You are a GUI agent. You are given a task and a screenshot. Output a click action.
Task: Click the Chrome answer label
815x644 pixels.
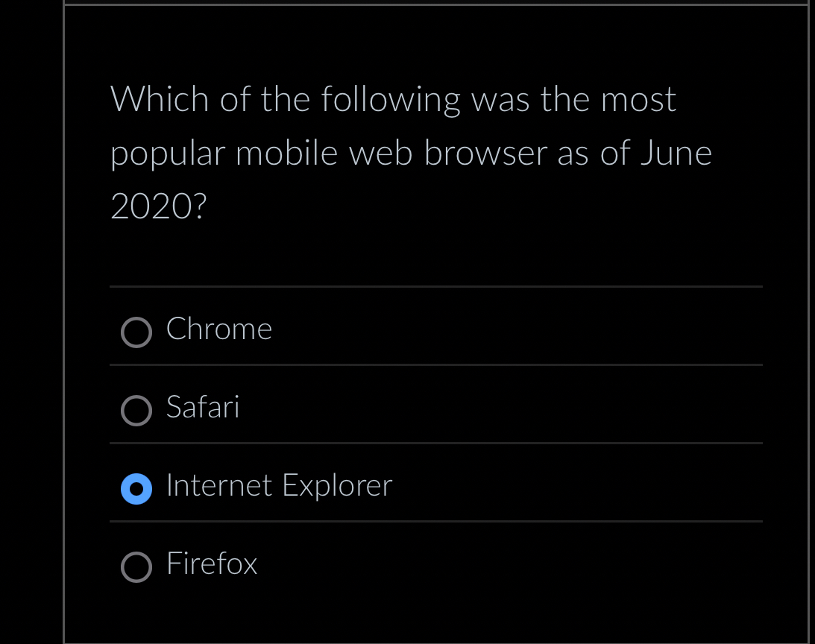point(218,329)
